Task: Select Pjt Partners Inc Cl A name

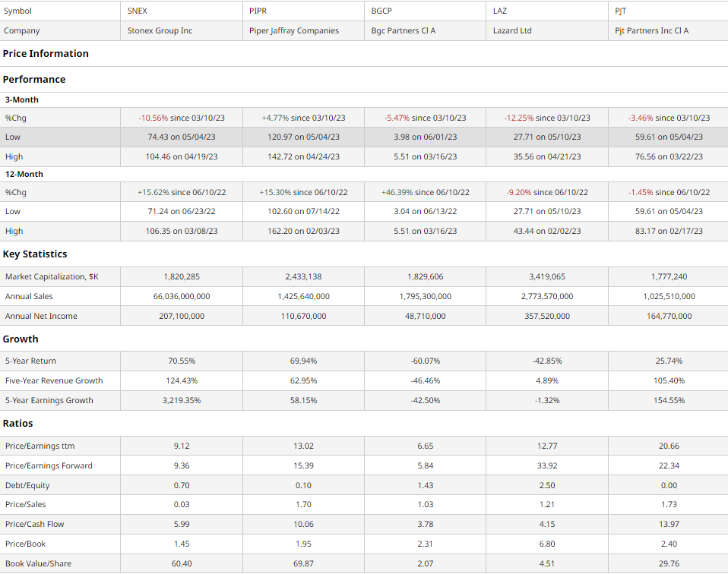Action: click(x=651, y=30)
